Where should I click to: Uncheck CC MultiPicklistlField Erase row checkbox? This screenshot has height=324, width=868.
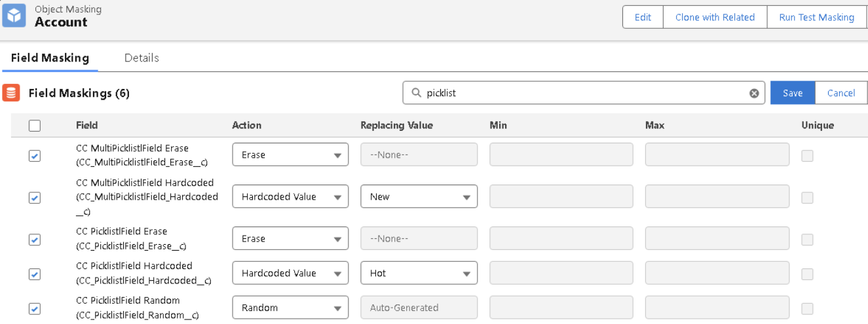(35, 156)
